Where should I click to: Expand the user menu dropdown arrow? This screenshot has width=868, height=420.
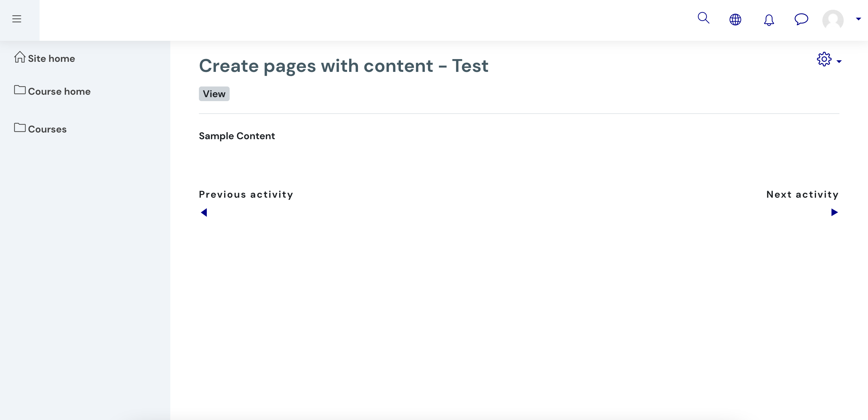point(858,19)
